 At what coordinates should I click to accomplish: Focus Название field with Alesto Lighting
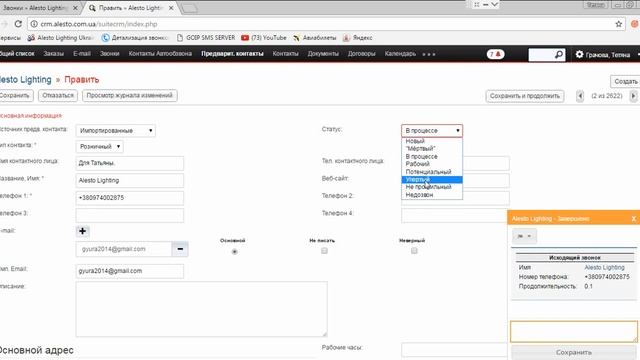(129, 180)
